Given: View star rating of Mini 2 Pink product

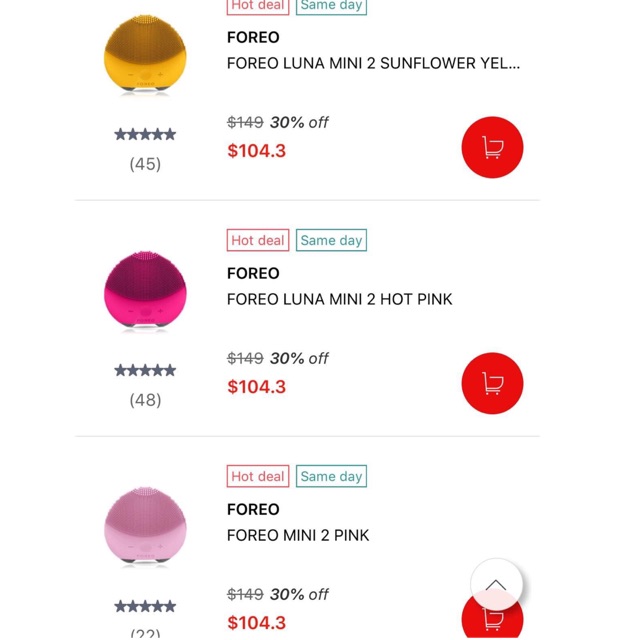Looking at the screenshot, I should (145, 606).
